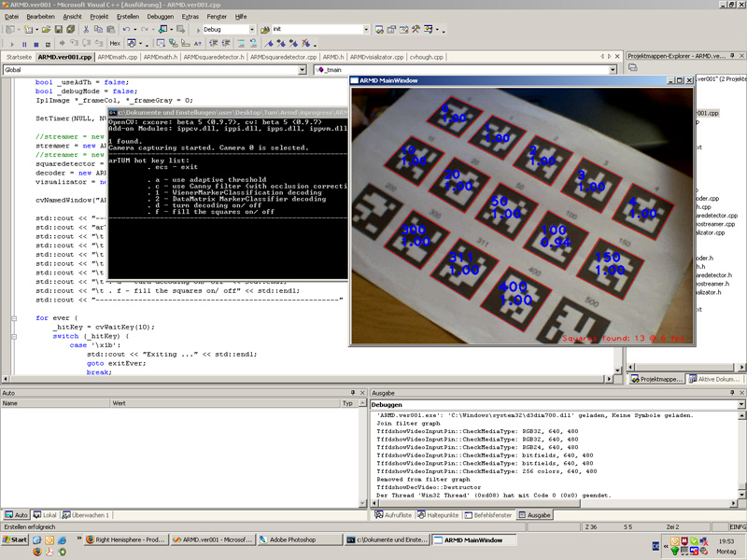Toggle auto-hide pin on Ausgabe panel

(733, 393)
